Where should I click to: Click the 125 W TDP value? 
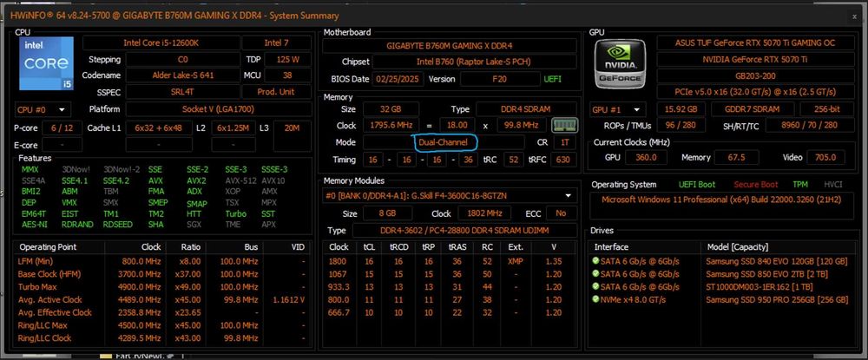[288, 59]
